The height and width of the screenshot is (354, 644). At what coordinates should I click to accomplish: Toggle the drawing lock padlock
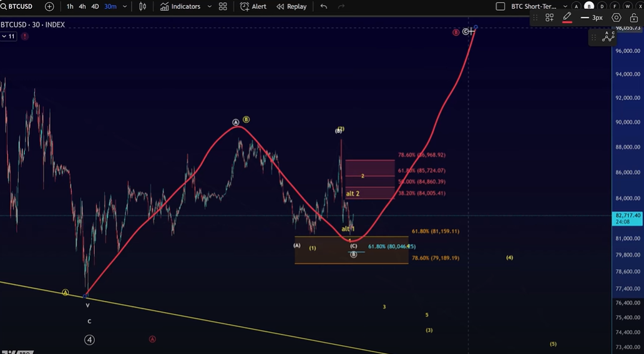pyautogui.click(x=634, y=17)
